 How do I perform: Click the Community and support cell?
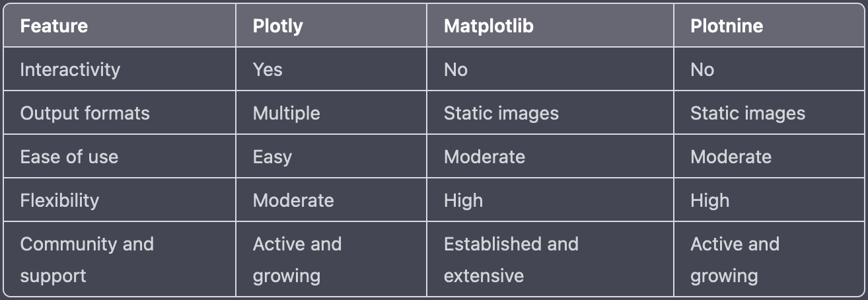(120, 259)
